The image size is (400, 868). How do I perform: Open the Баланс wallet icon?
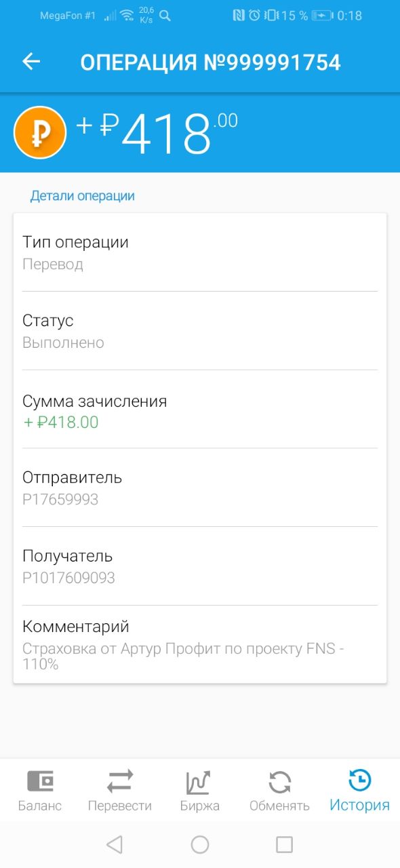pyautogui.click(x=40, y=781)
